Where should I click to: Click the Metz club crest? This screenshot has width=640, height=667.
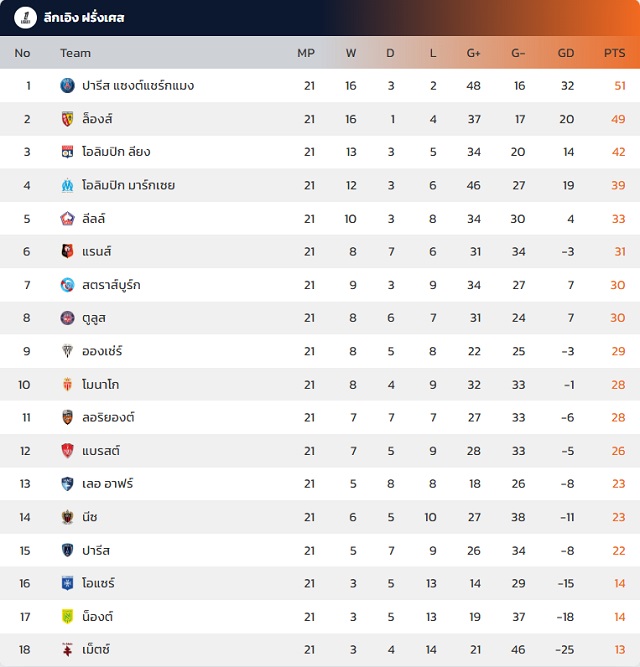point(67,649)
